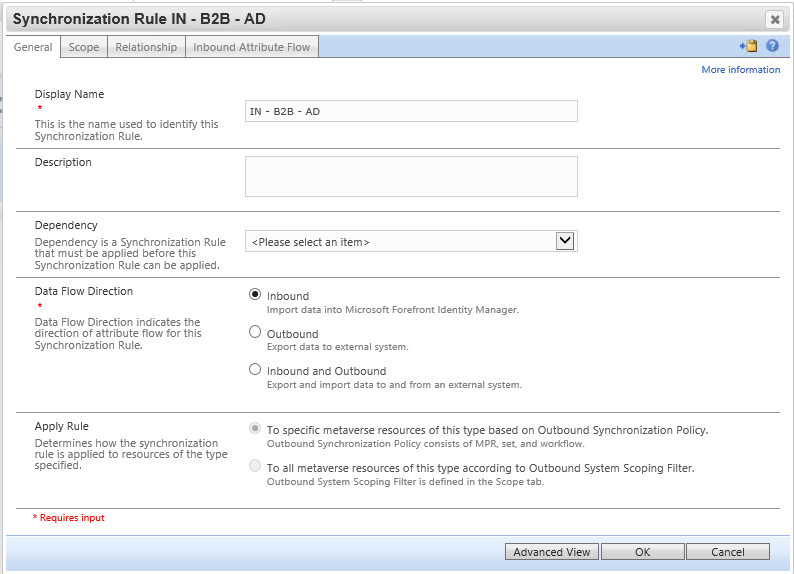
Task: Click the Data Flow Direction label
Action: (x=84, y=291)
